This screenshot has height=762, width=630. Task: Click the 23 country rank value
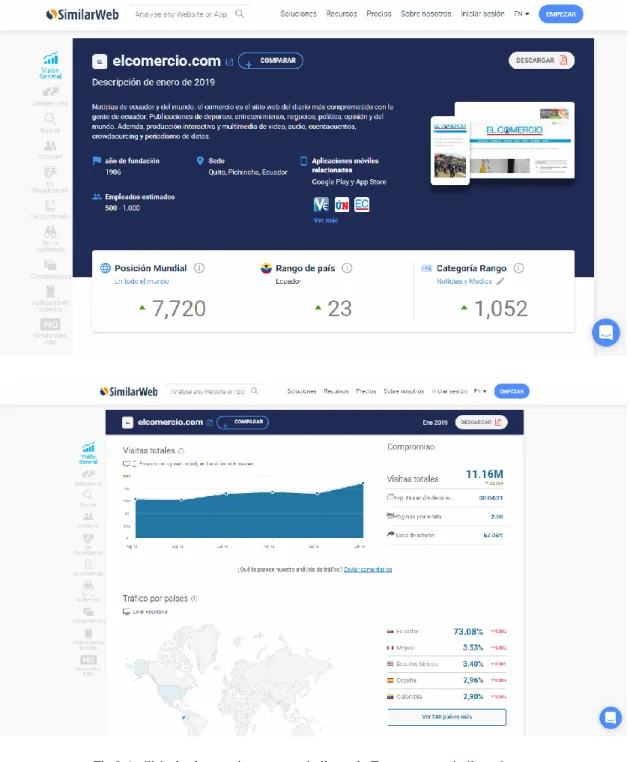tap(339, 309)
